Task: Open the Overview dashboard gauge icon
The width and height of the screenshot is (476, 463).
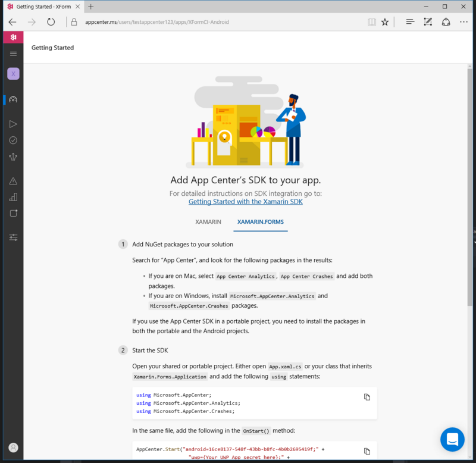Action: point(13,99)
